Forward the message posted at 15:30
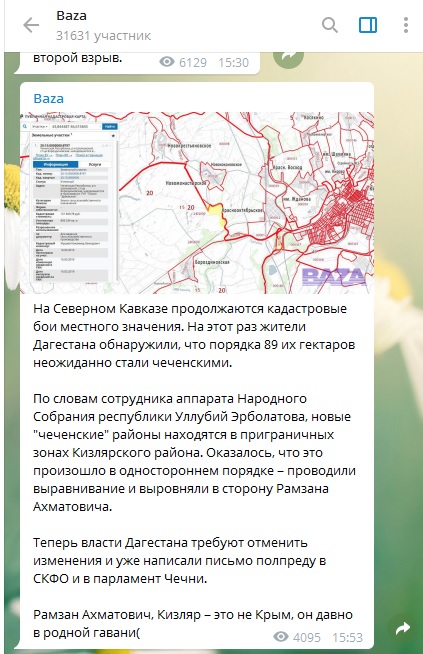 288,57
